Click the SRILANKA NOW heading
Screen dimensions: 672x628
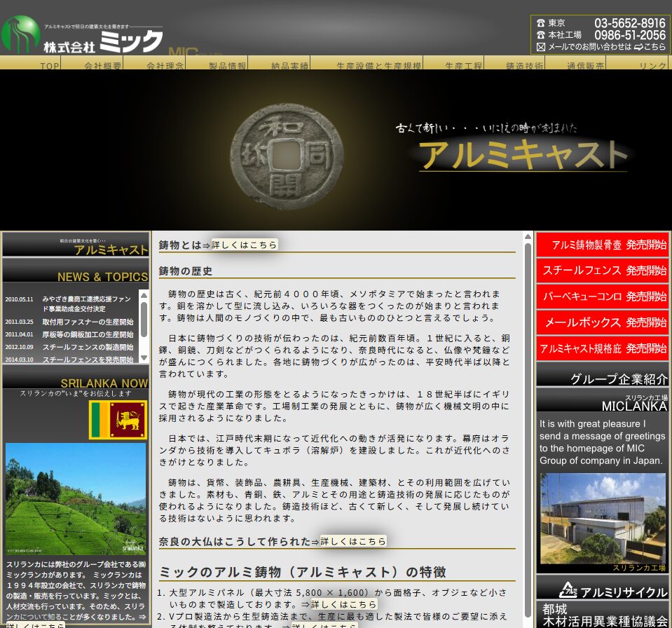(104, 383)
